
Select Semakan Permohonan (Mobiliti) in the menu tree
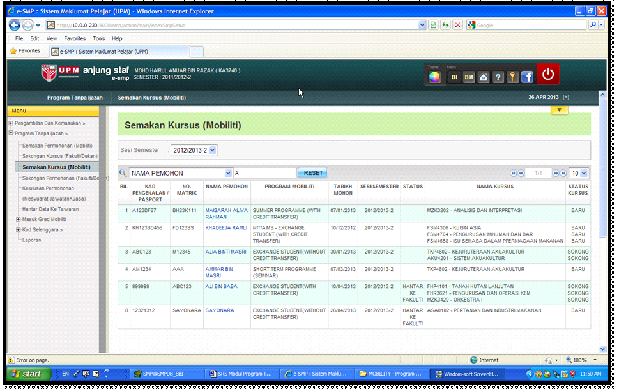[x=57, y=146]
